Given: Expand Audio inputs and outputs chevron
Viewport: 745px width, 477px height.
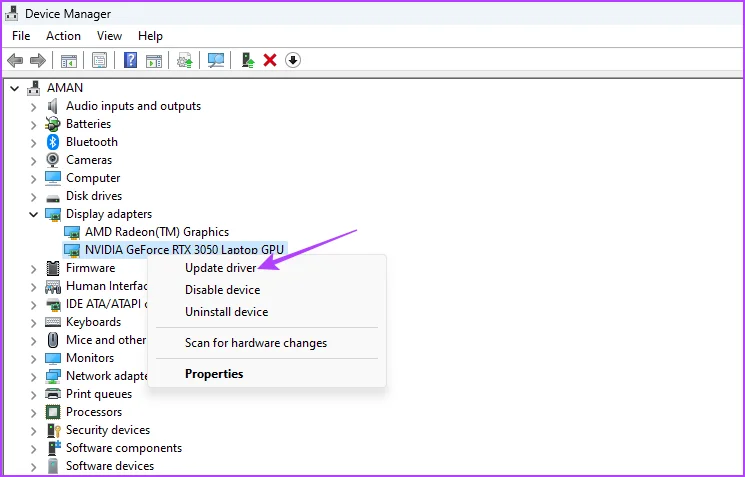Looking at the screenshot, I should pos(33,107).
